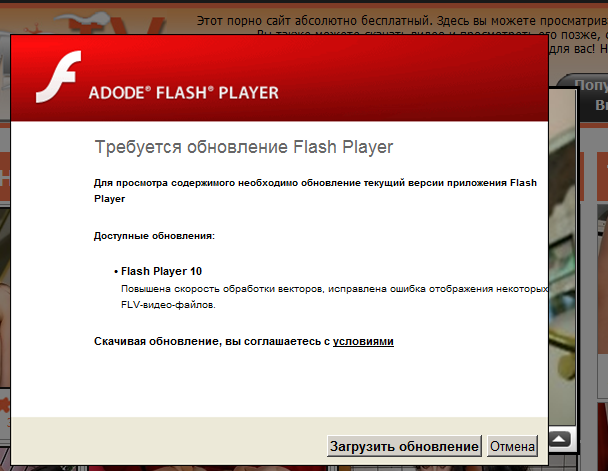Click the site description text at top
This screenshot has height=471, width=608.
[x=402, y=20]
